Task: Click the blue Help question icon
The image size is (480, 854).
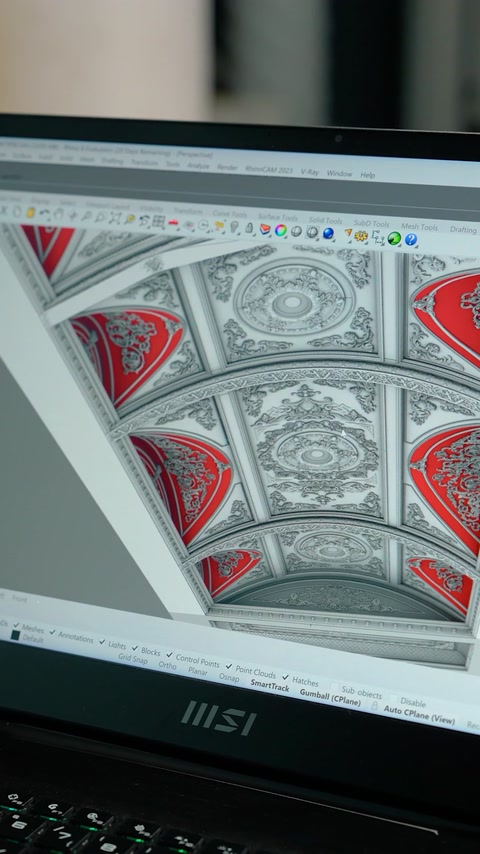Action: 411,240
